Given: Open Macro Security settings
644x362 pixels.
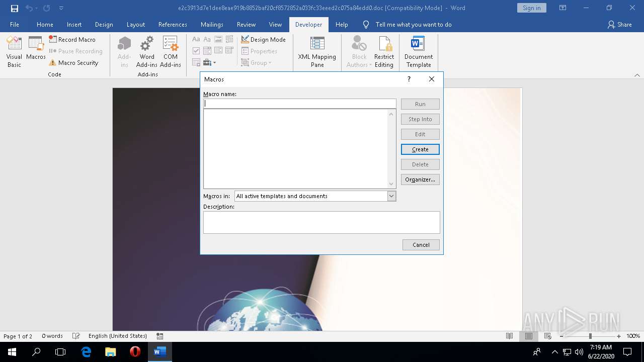Looking at the screenshot, I should 73,63.
